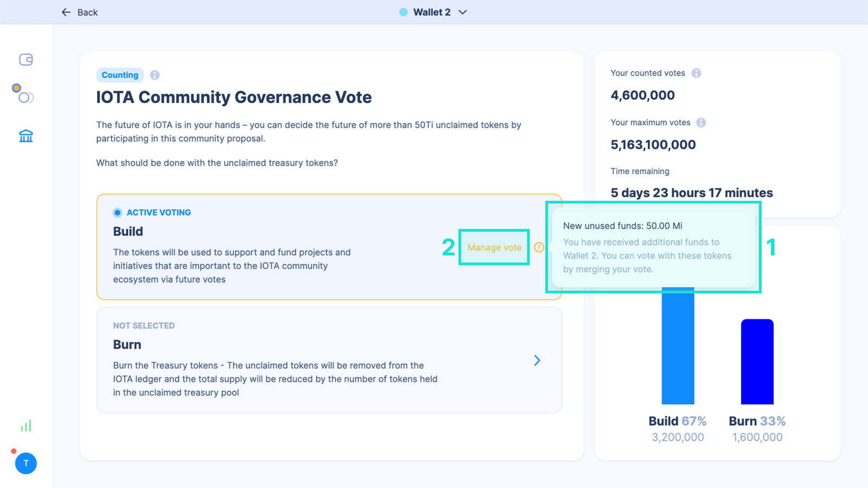Click the time remaining value
Screen dimensions: 868x488
[x=692, y=193]
